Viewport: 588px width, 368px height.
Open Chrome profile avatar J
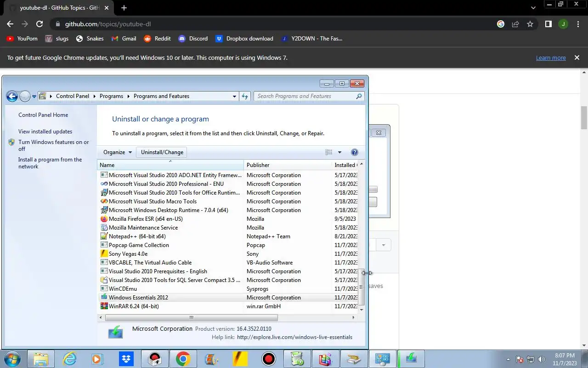click(563, 24)
